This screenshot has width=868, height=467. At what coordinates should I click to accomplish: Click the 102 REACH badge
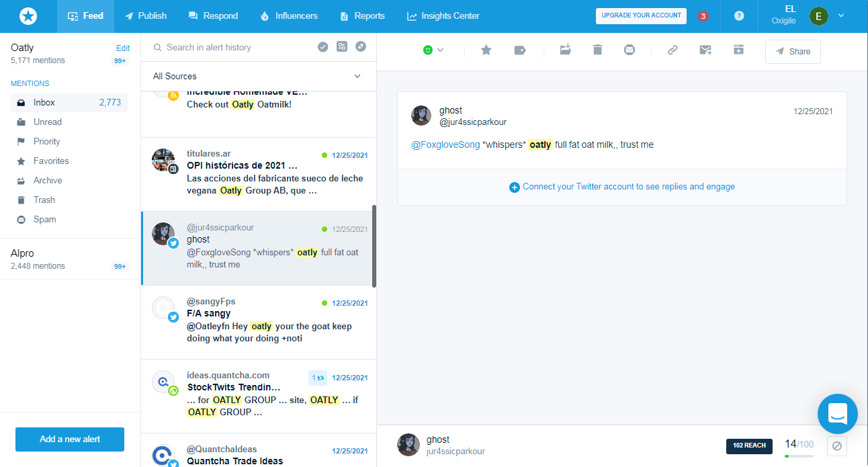pos(749,445)
